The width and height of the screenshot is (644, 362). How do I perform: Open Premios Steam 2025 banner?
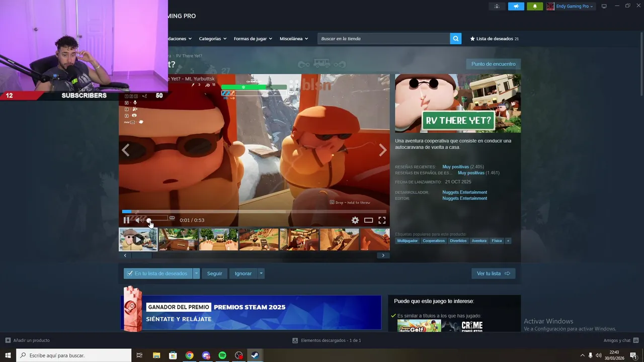251,312
